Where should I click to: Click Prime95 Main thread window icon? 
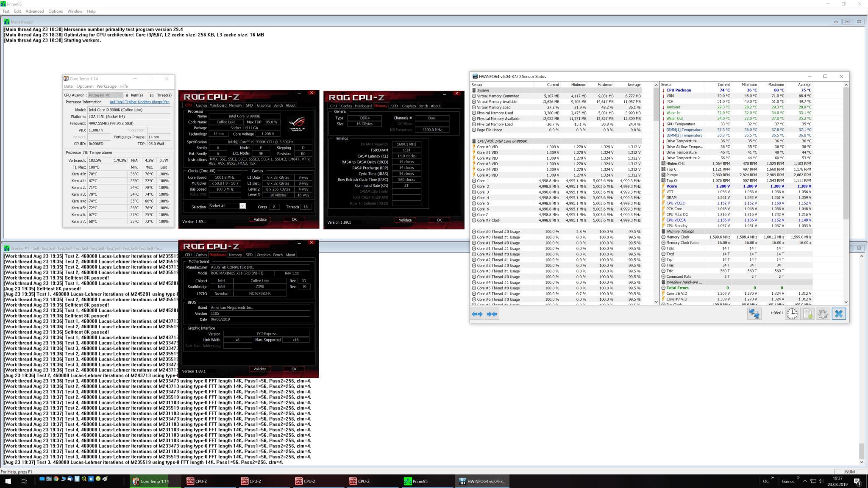click(x=7, y=22)
